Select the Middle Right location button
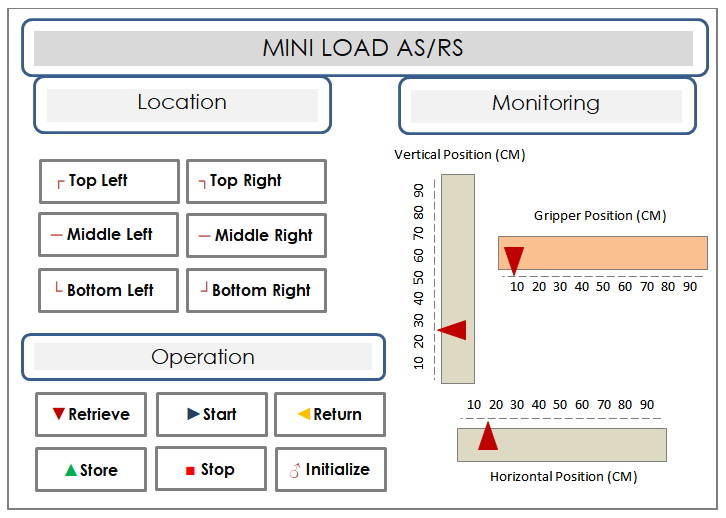 [257, 235]
